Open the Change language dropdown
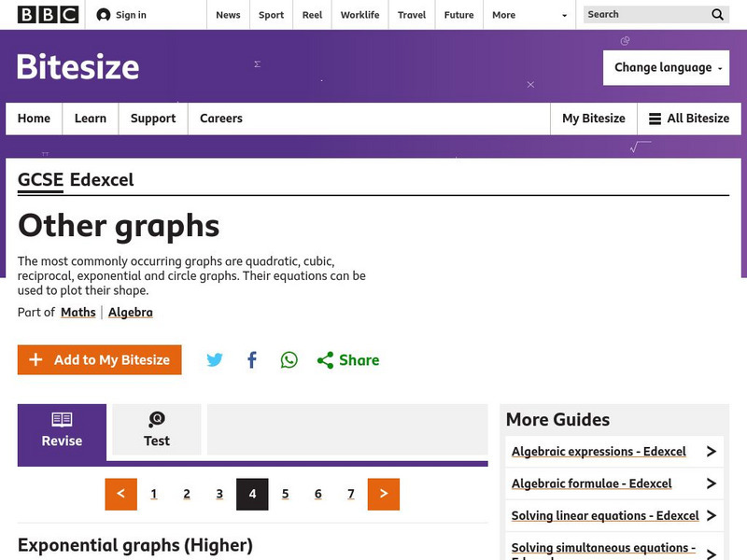 point(666,67)
